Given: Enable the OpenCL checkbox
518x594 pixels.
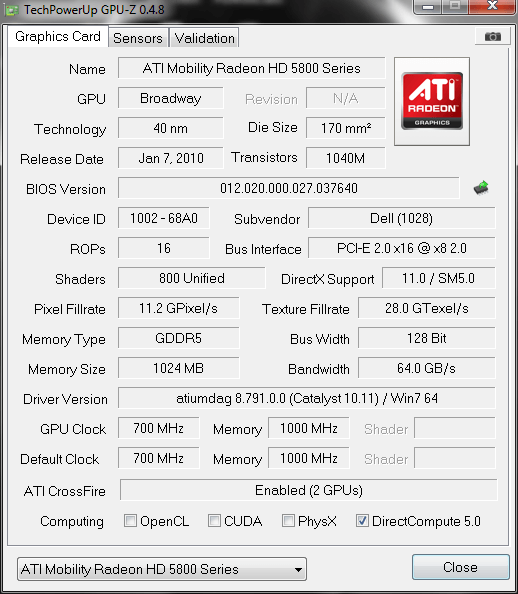Looking at the screenshot, I should click(130, 521).
